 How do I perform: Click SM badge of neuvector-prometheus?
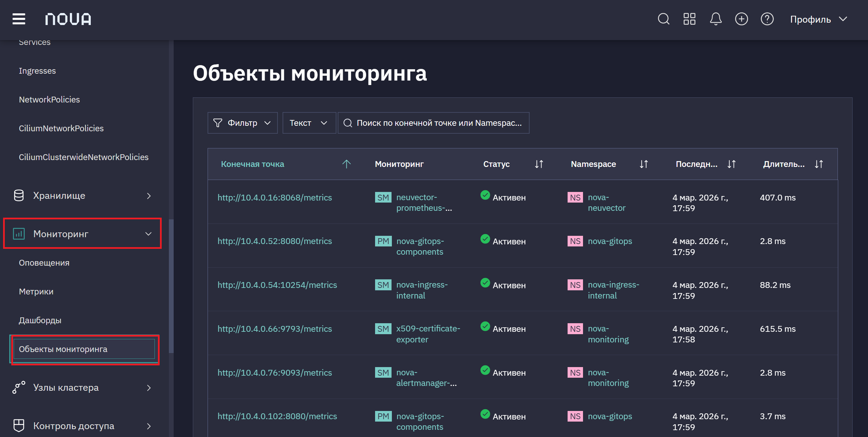[x=383, y=197]
